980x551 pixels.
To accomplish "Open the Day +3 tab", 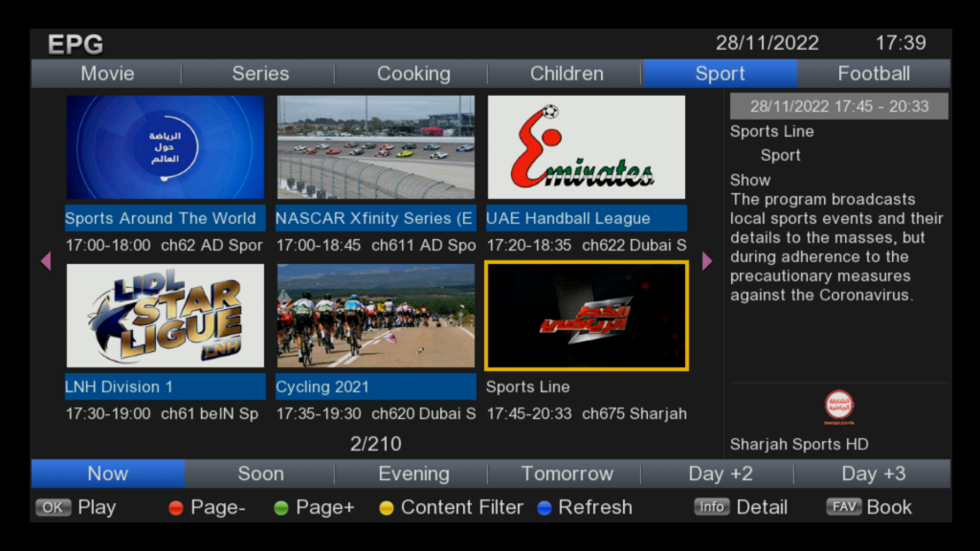I will click(873, 474).
